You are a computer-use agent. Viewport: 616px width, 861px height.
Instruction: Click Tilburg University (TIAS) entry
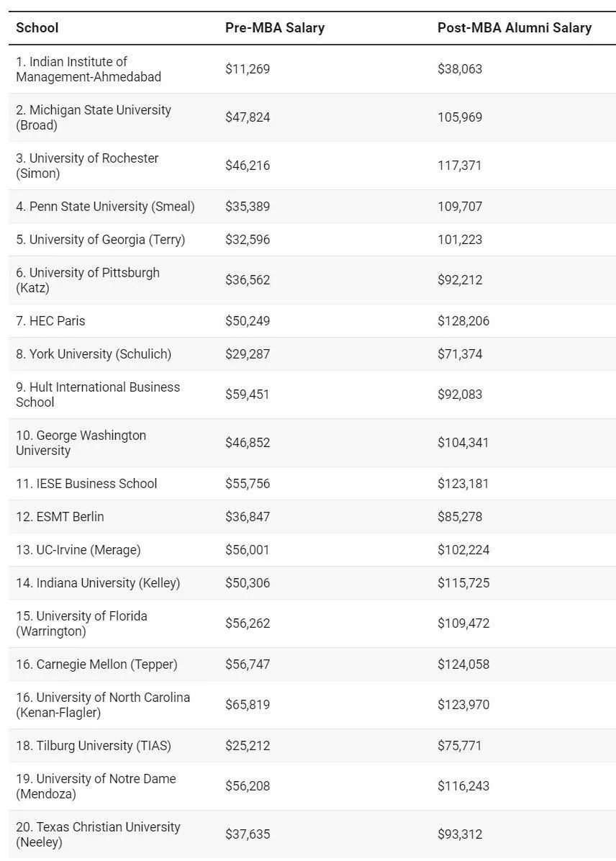pyautogui.click(x=94, y=746)
